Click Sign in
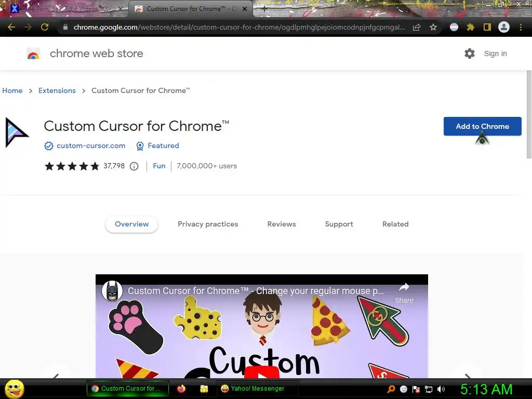Screen dimensions: 532x399 click(x=495, y=54)
